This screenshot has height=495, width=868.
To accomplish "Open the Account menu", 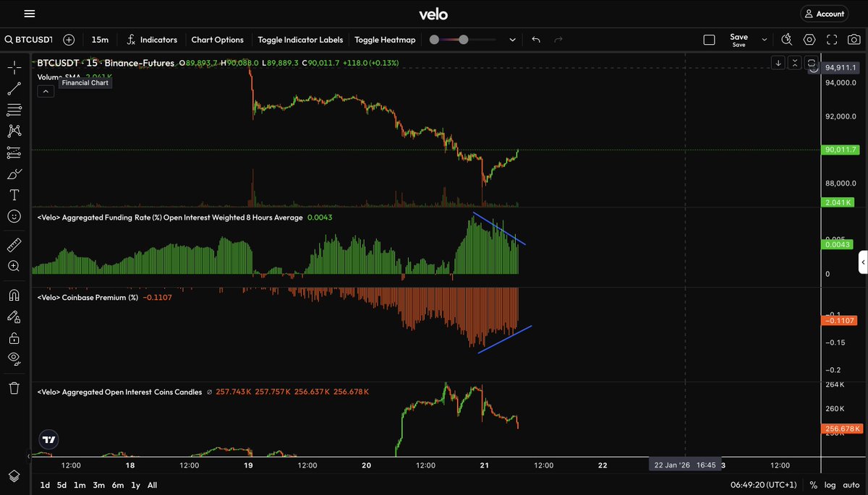I will point(824,14).
